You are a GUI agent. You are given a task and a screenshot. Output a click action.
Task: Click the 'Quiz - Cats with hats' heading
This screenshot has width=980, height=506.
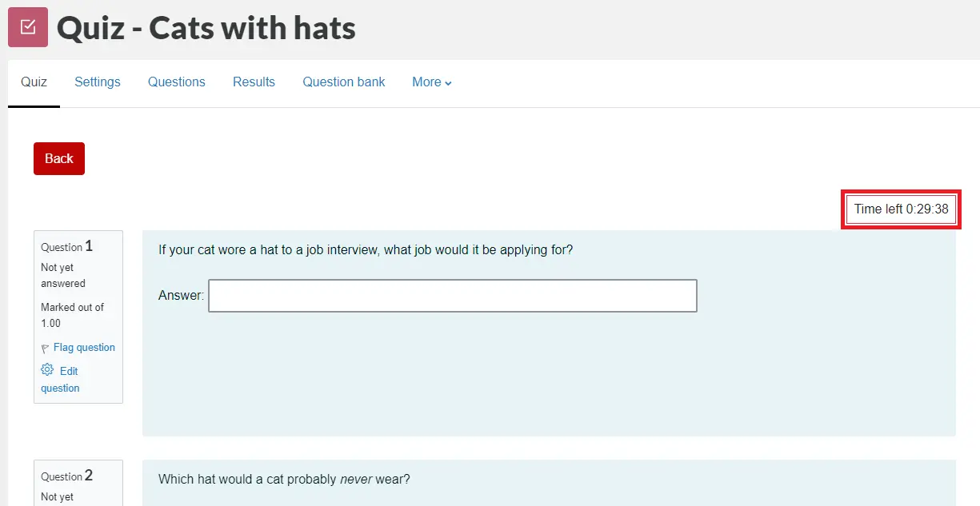tap(206, 29)
